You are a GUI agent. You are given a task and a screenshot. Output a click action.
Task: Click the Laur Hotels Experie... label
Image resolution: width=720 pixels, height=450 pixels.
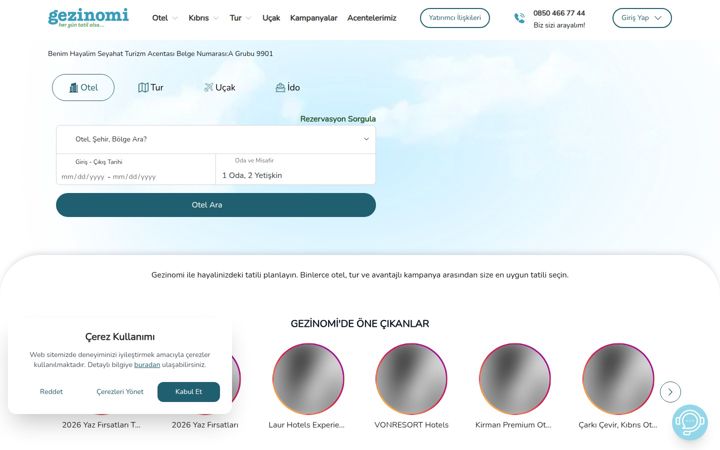click(x=306, y=425)
